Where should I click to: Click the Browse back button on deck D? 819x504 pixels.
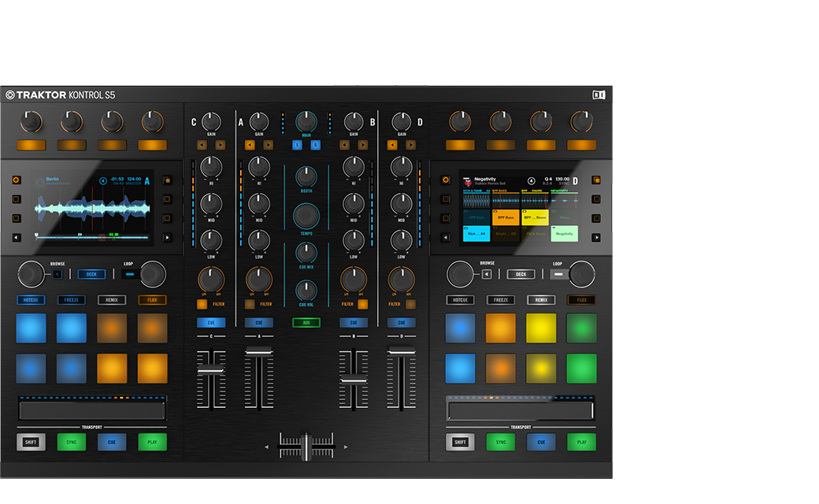(x=487, y=274)
